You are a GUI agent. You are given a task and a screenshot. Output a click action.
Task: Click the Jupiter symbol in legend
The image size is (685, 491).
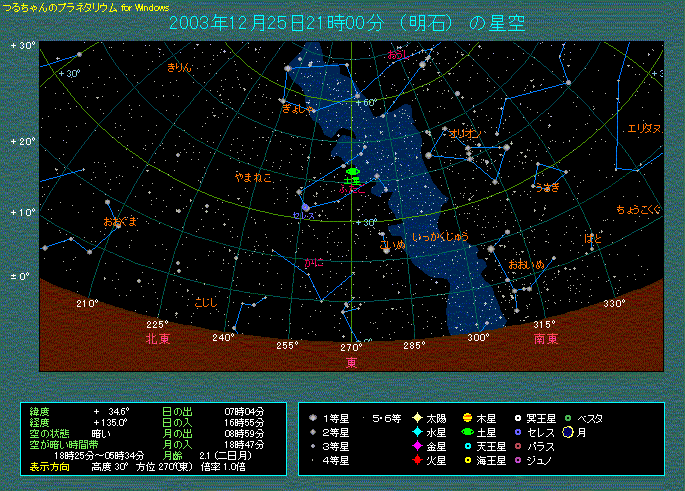(467, 418)
